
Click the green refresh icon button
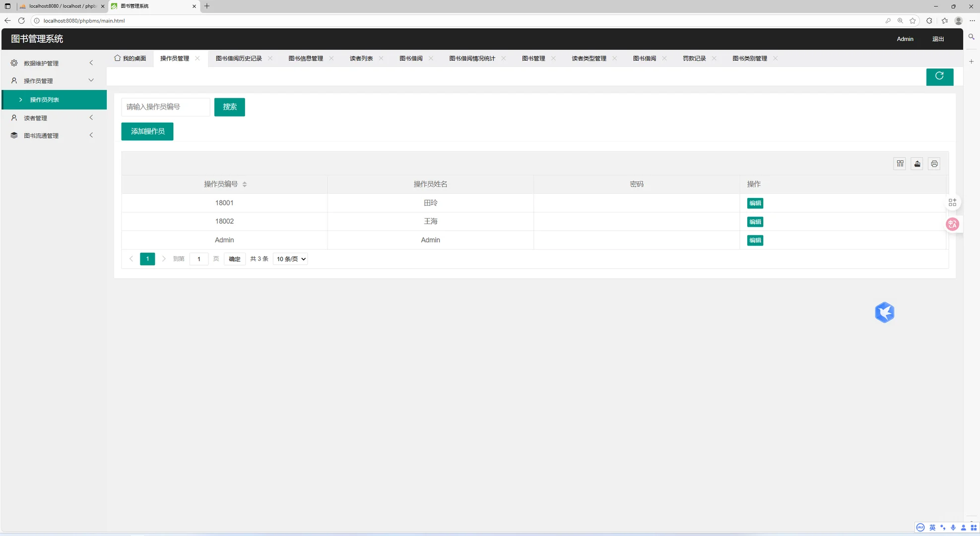coord(939,76)
